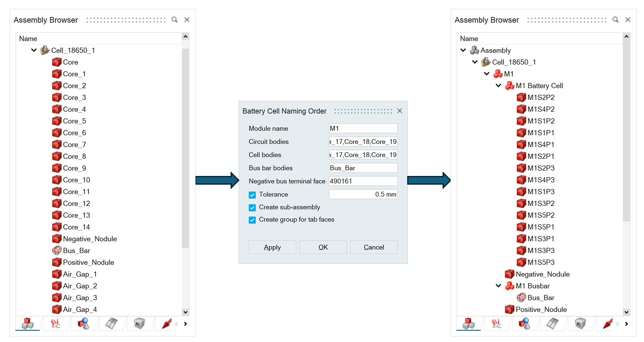
Task: Toggle Create group for tab faces checkbox
Action: point(252,220)
